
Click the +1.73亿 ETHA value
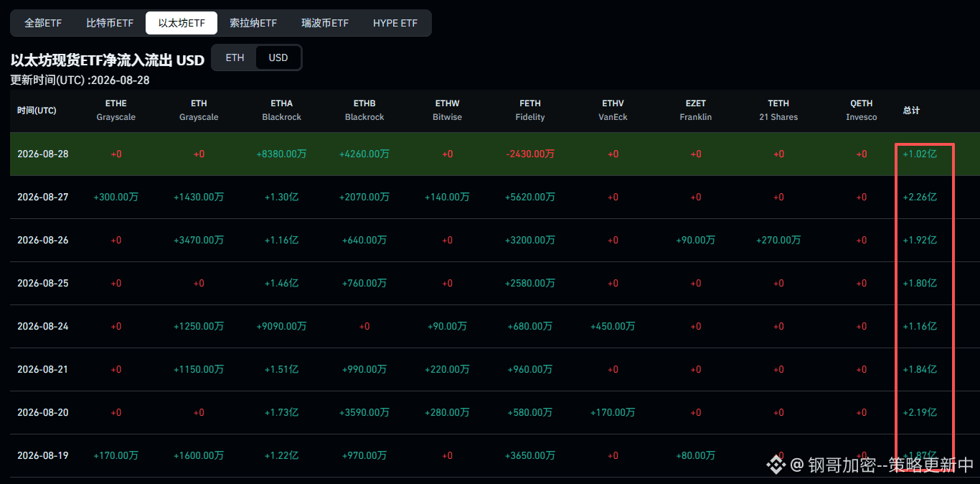282,412
